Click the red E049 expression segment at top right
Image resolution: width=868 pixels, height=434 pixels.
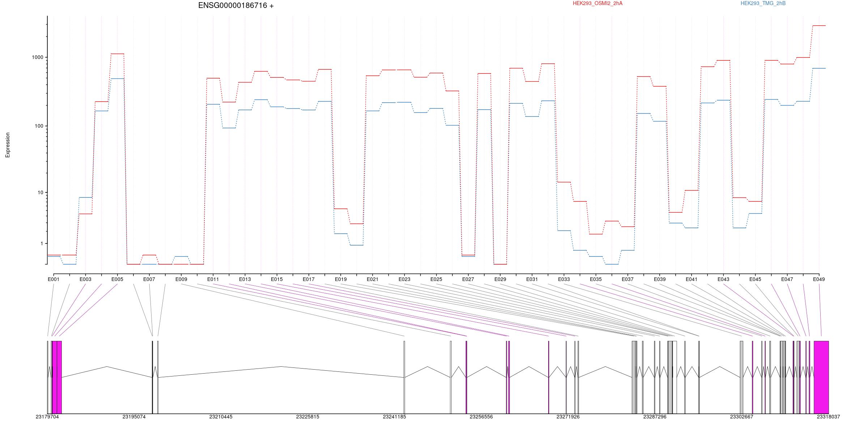(x=819, y=26)
